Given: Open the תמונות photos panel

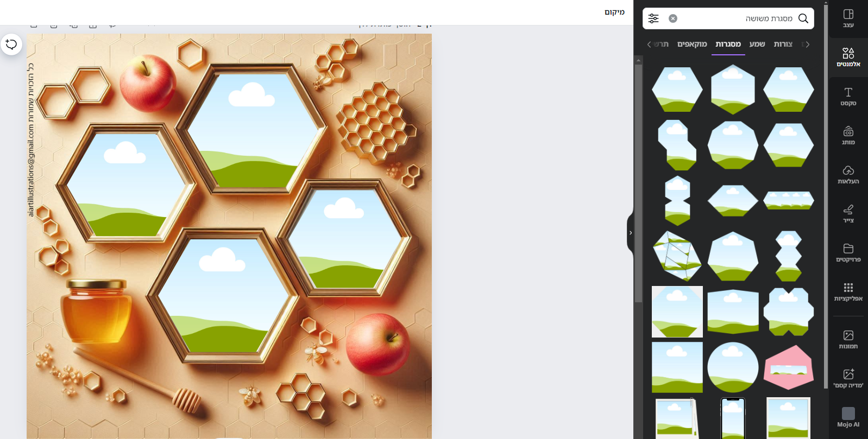Looking at the screenshot, I should coord(848,340).
